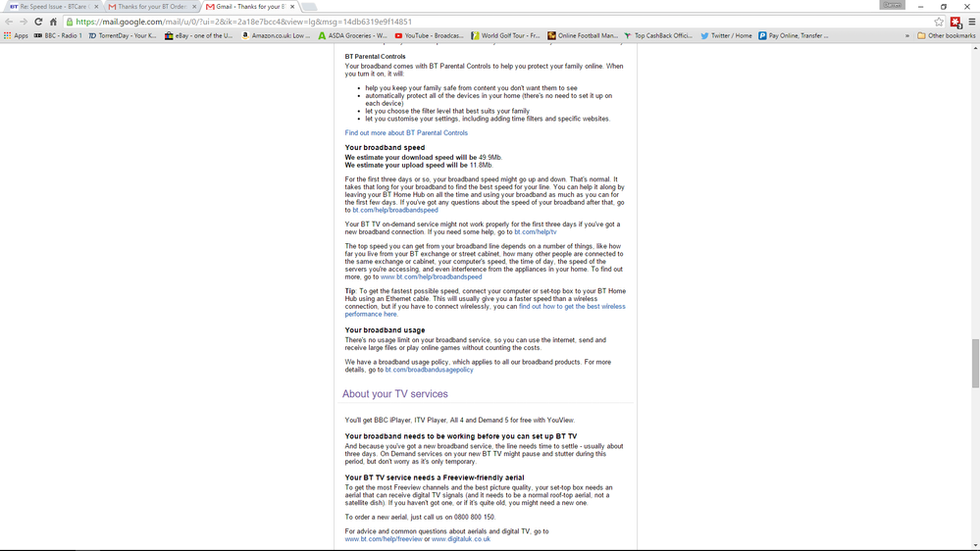The image size is (980, 551).
Task: Follow Find out more about BT Parental Controls link
Action: click(x=406, y=133)
